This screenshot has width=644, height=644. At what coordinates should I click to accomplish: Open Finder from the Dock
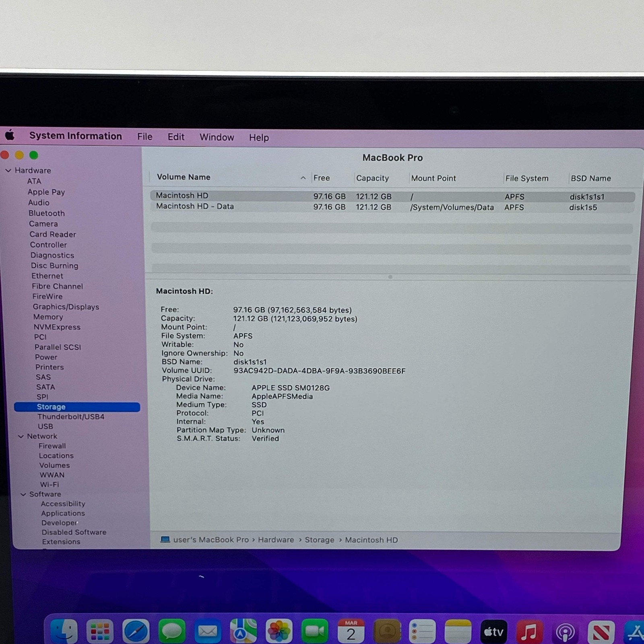point(64,631)
